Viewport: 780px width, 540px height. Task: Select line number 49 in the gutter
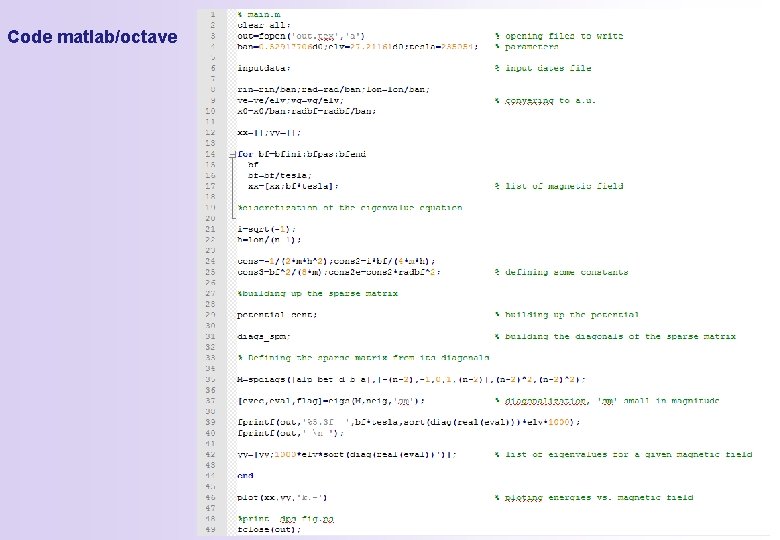(x=210, y=530)
